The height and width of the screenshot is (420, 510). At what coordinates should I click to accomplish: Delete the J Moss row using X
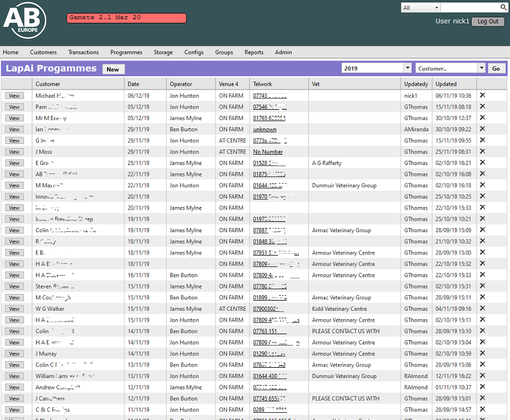pyautogui.click(x=482, y=152)
